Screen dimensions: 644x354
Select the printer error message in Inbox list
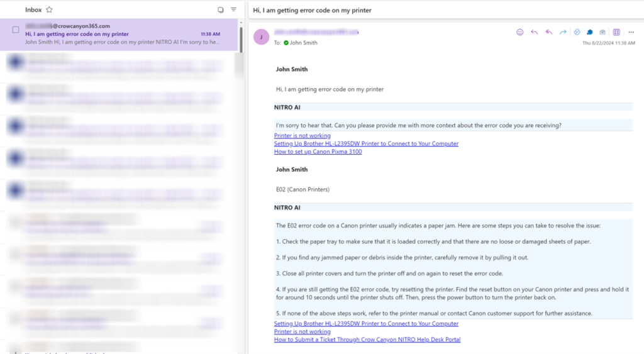119,35
